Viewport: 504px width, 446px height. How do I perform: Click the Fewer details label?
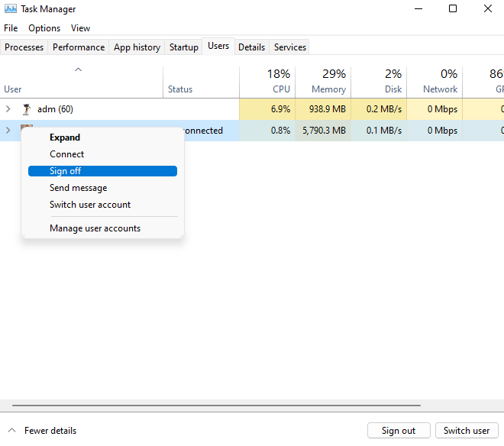(50, 431)
